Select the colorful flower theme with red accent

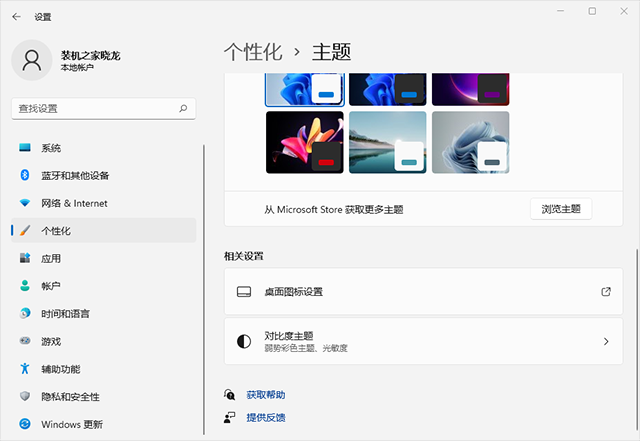point(304,142)
